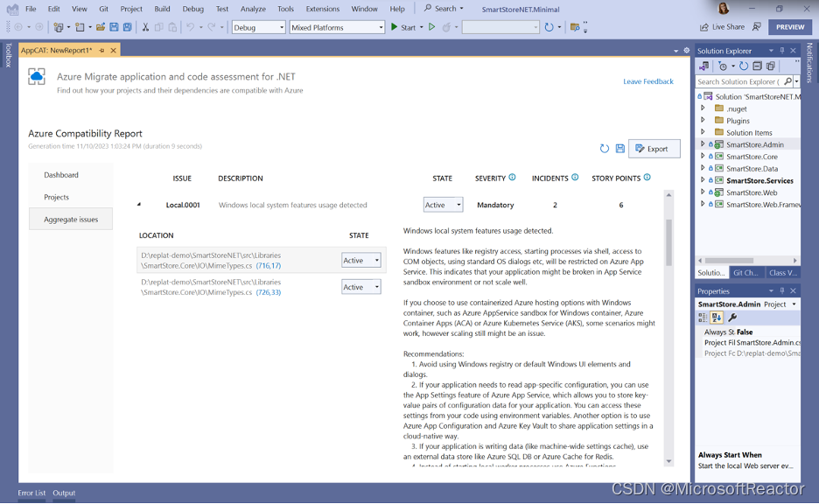Click Show All Files in Solution Explorer
This screenshot has height=504, width=819.
pos(770,66)
